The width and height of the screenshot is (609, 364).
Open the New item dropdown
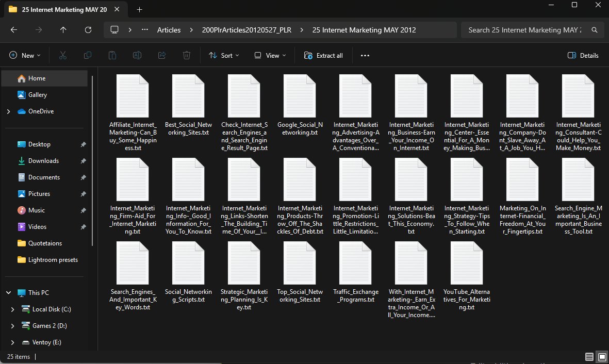coord(25,56)
